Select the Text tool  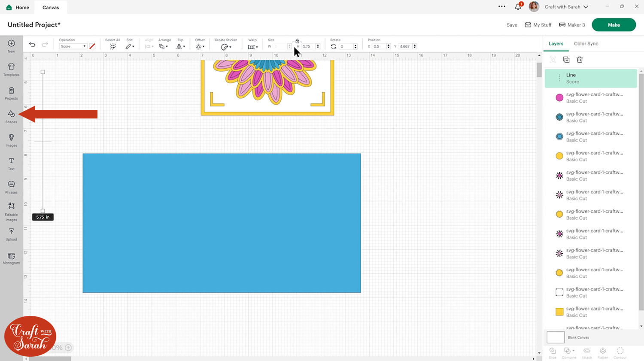[11, 163]
